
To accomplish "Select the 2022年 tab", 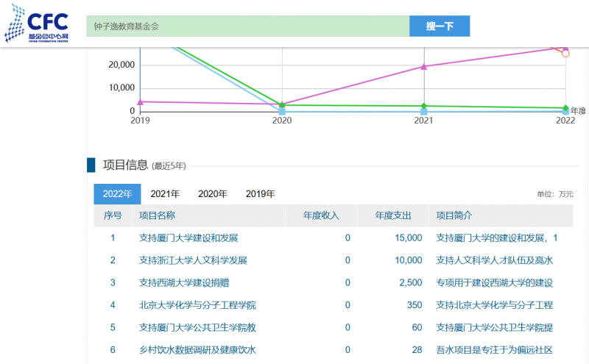I will 117,194.
